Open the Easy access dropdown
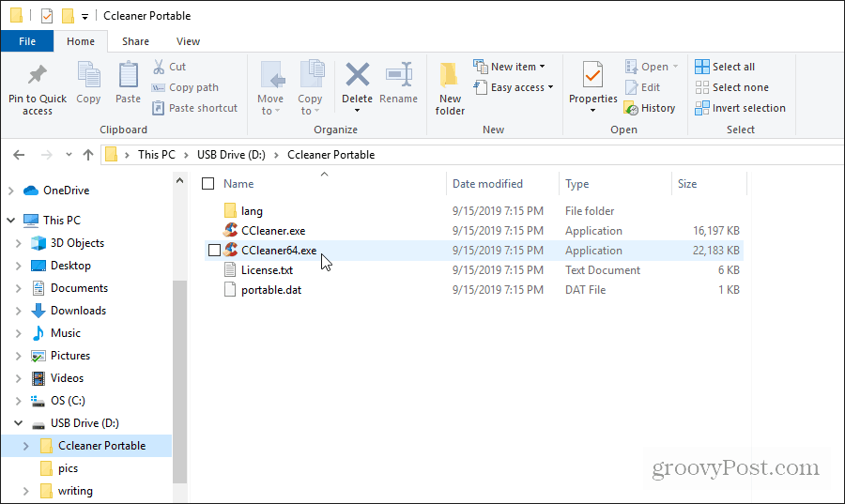845x504 pixels. pyautogui.click(x=514, y=87)
